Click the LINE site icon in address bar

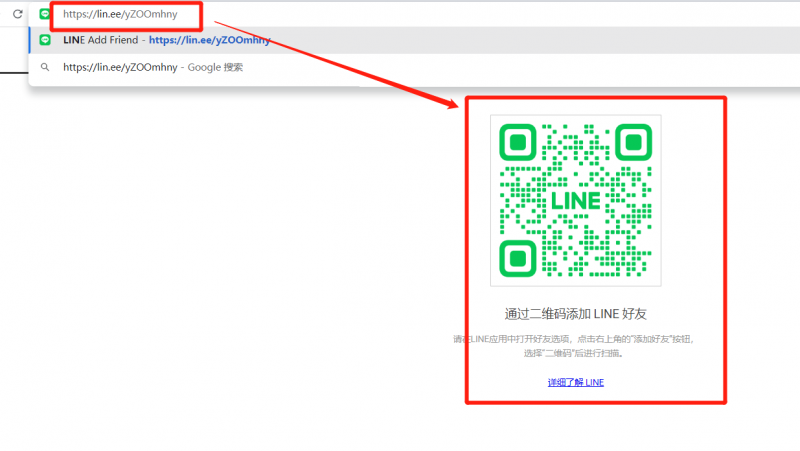point(45,14)
